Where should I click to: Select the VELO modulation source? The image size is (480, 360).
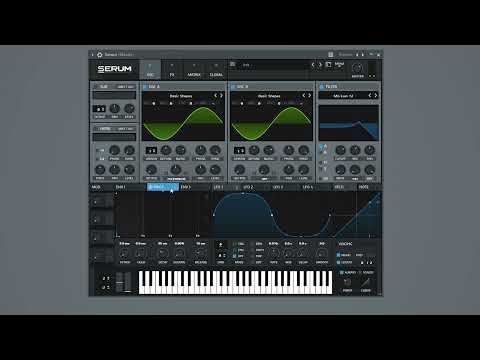(339, 187)
